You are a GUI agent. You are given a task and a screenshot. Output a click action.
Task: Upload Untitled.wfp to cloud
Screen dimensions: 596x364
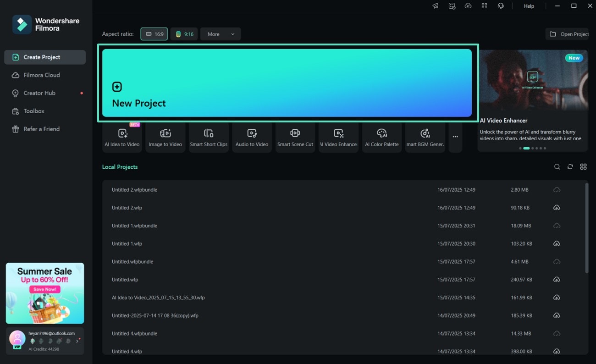pyautogui.click(x=557, y=280)
